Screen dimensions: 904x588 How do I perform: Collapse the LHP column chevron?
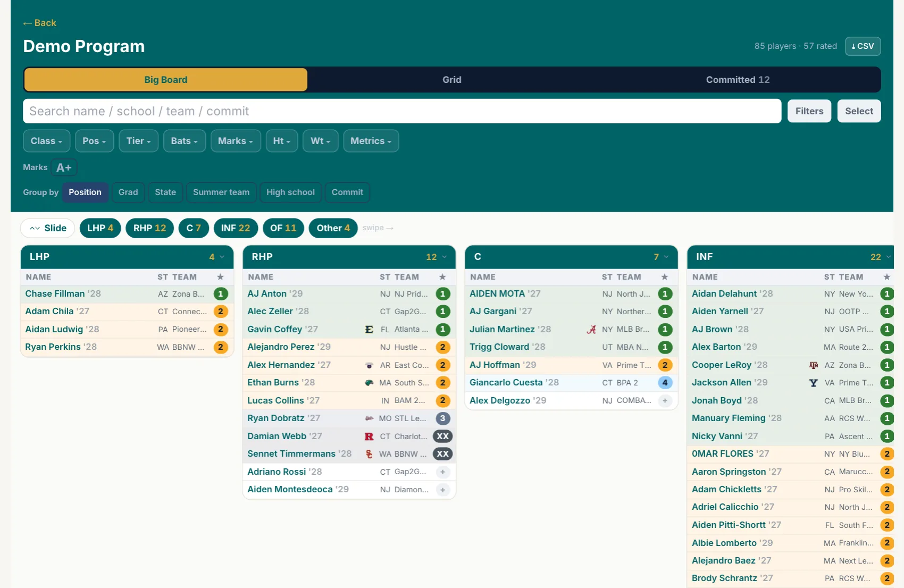[x=222, y=257]
